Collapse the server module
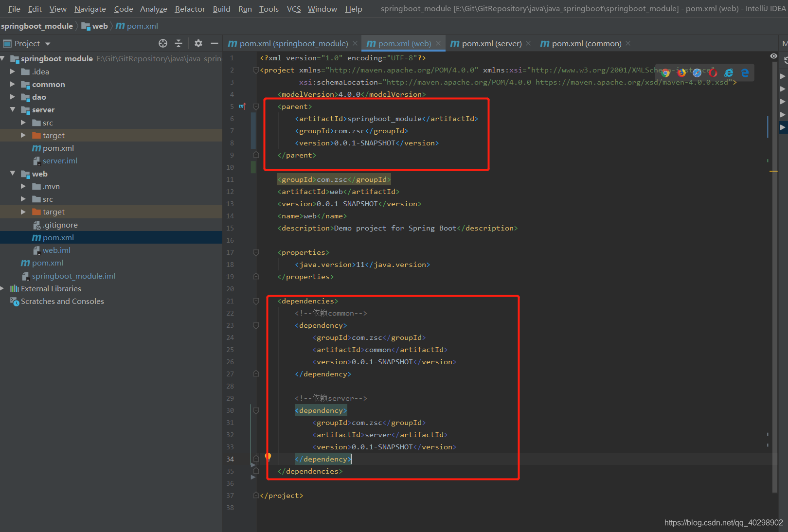The height and width of the screenshot is (532, 788). (x=13, y=109)
